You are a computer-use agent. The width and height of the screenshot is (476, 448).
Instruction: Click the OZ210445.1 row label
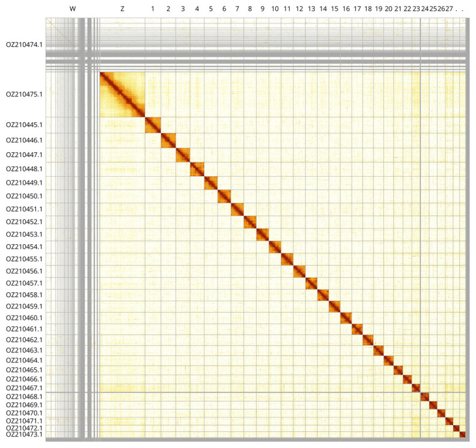click(x=24, y=125)
